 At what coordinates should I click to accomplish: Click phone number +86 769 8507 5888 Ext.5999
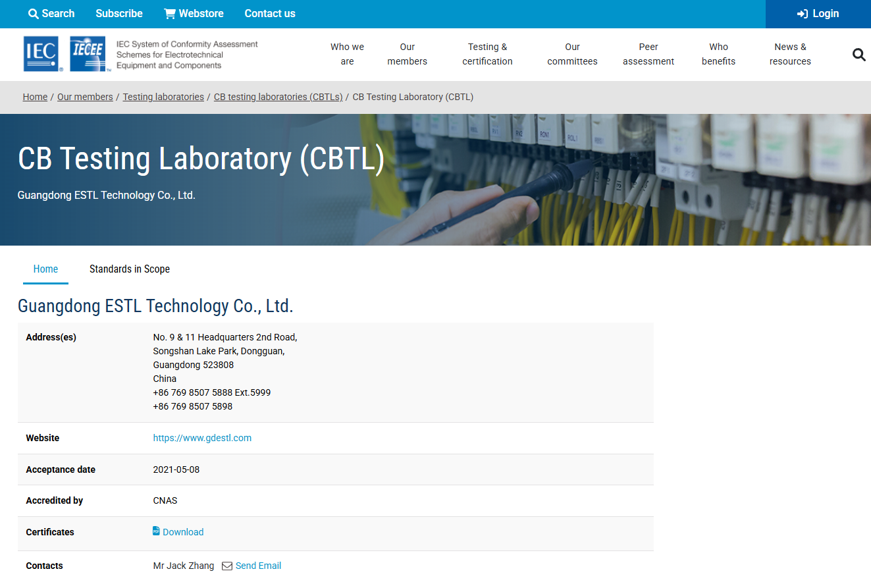point(212,392)
